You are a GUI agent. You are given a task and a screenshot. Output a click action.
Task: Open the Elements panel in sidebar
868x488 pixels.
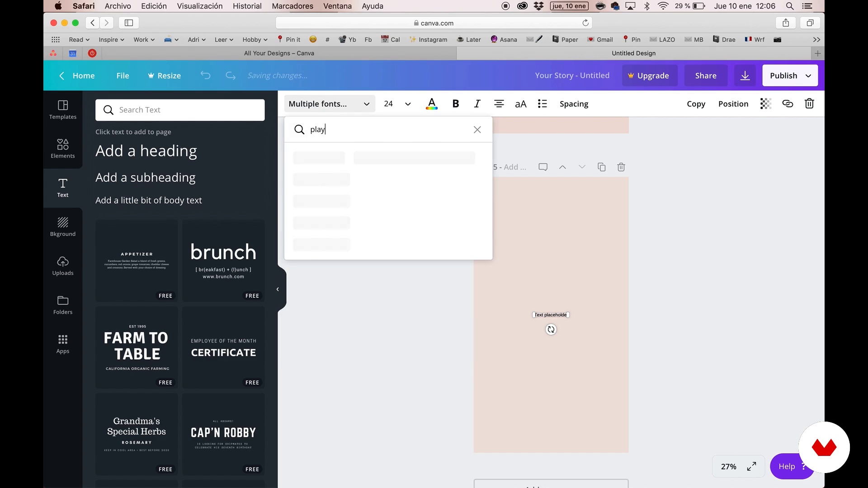click(x=62, y=149)
